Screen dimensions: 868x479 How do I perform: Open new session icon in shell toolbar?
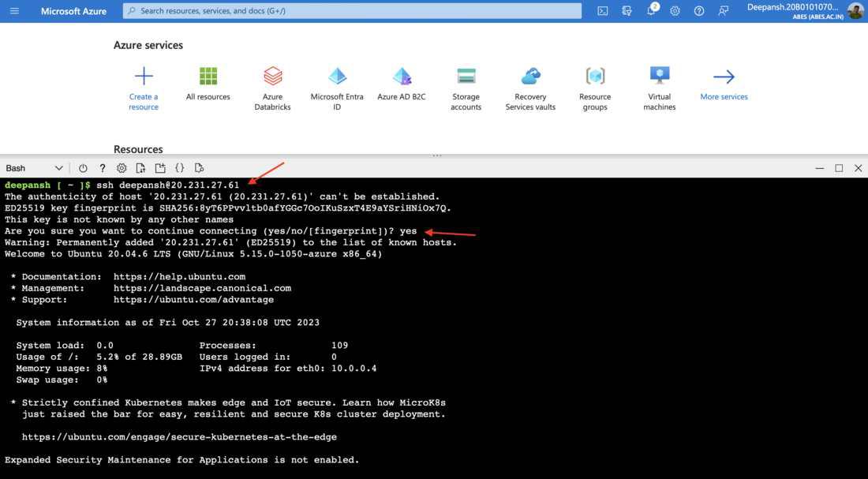(x=160, y=168)
